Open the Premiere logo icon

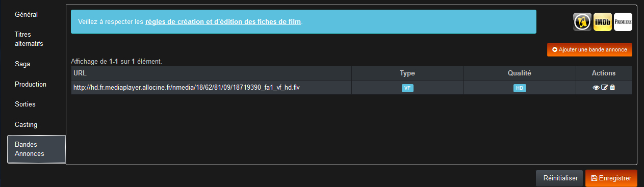623,22
